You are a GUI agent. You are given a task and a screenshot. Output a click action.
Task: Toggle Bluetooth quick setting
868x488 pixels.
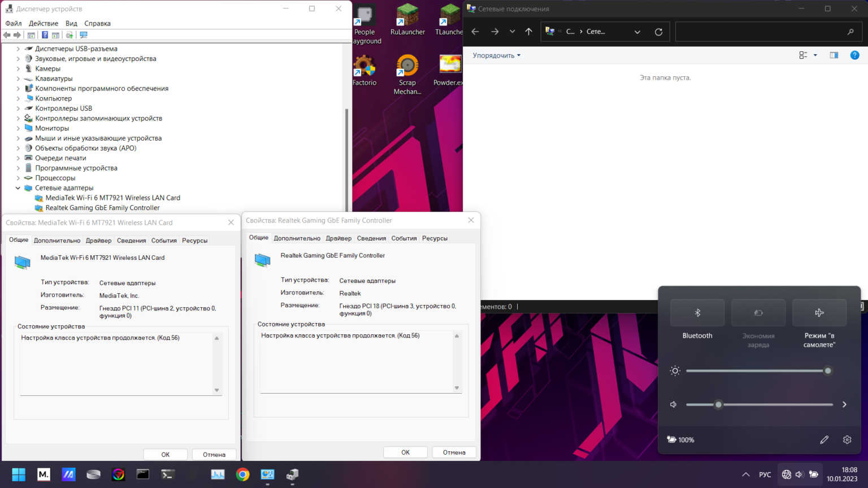697,312
